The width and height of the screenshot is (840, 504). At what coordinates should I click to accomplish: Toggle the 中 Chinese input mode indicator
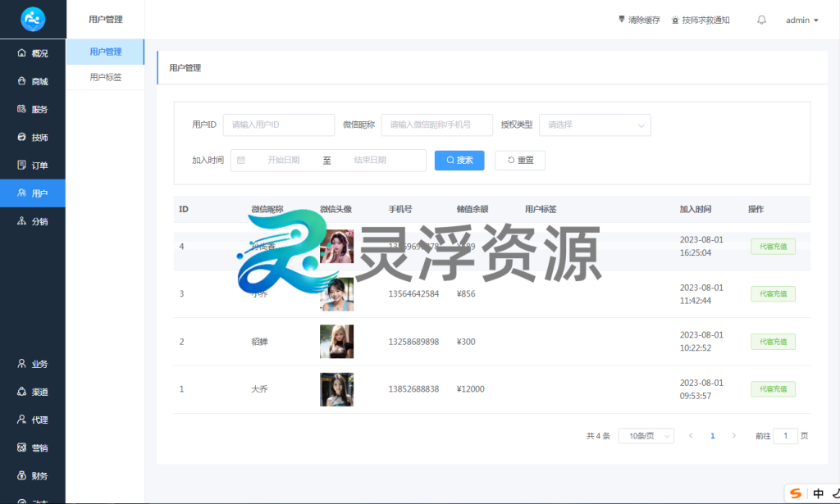(818, 493)
